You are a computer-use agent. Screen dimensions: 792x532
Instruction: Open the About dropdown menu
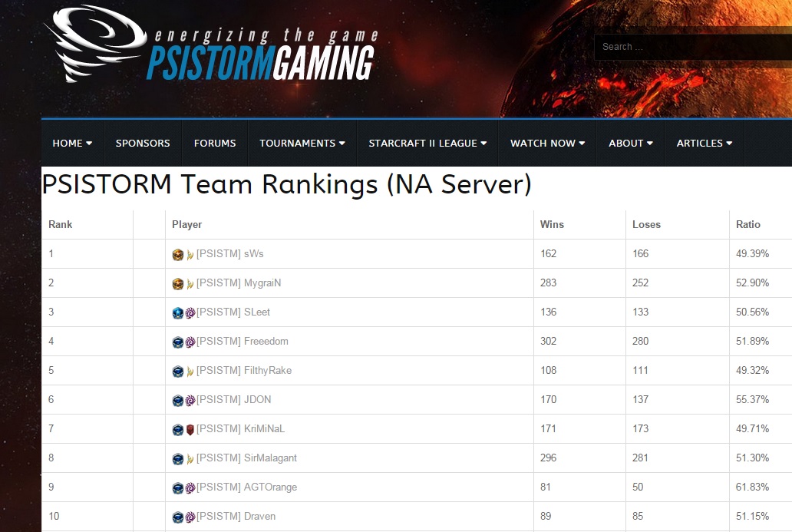[x=630, y=143]
